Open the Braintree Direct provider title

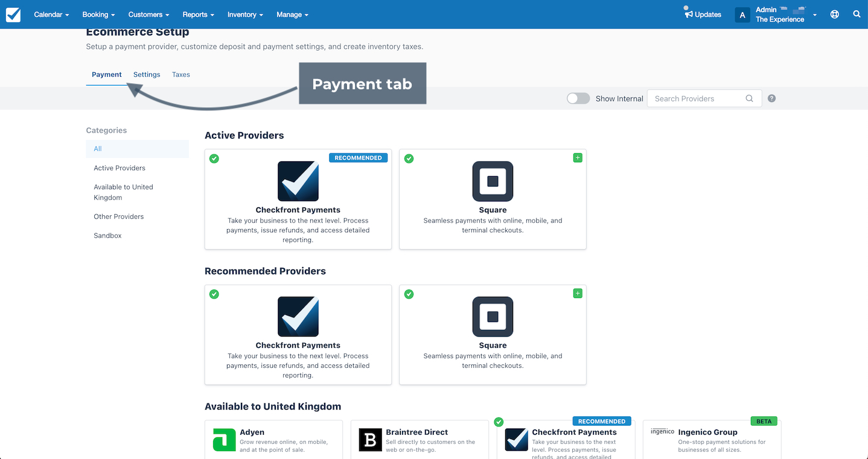click(417, 432)
